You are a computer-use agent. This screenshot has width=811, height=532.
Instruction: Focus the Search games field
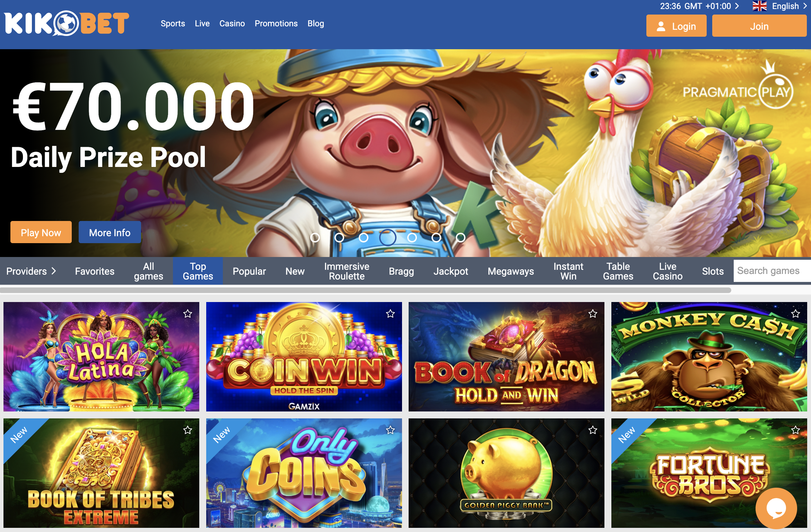pyautogui.click(x=772, y=271)
